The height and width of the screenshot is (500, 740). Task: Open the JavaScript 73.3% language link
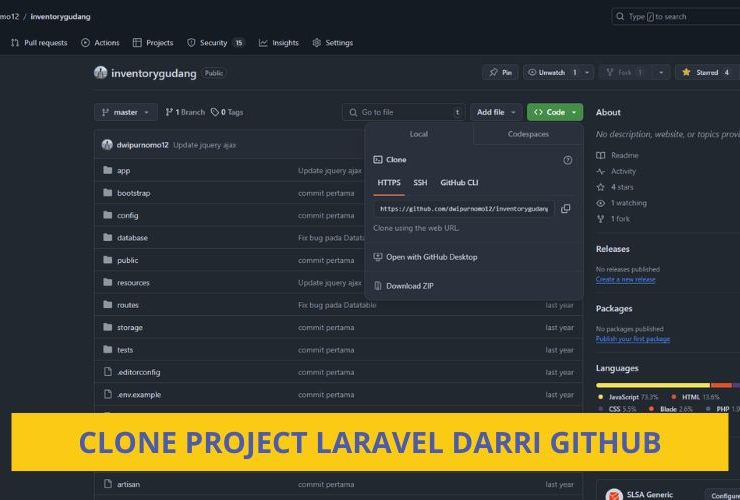[628, 397]
